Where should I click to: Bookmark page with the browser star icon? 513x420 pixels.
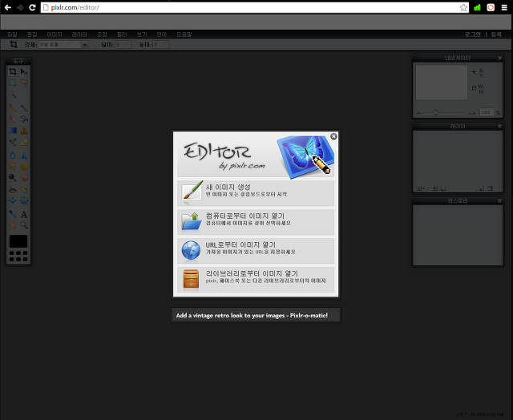coord(463,7)
